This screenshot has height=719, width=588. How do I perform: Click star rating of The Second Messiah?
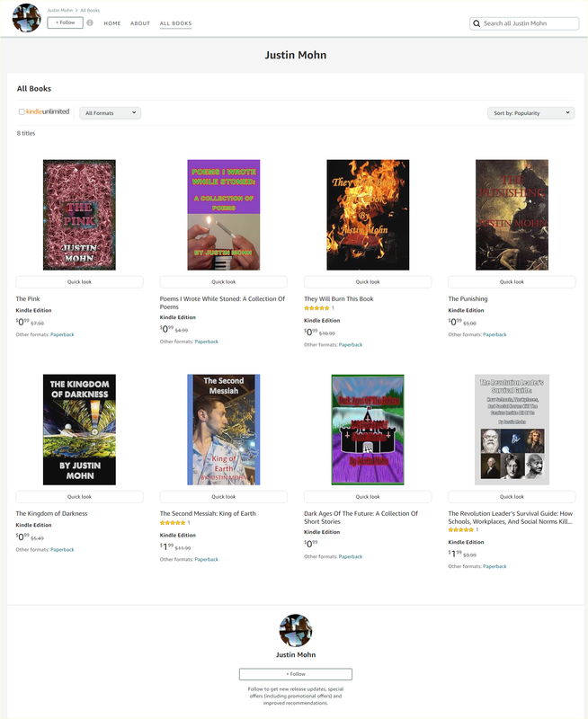coord(173,523)
